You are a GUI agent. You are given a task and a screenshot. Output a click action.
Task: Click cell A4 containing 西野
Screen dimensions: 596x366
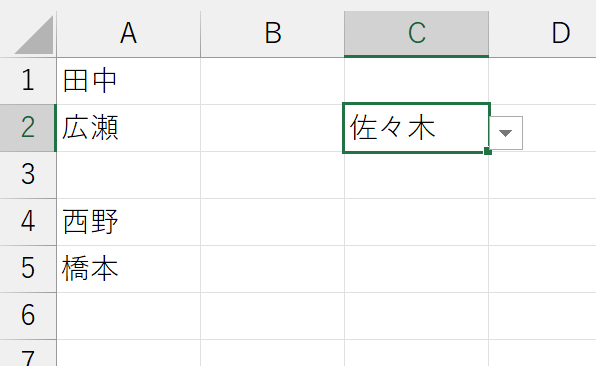128,222
